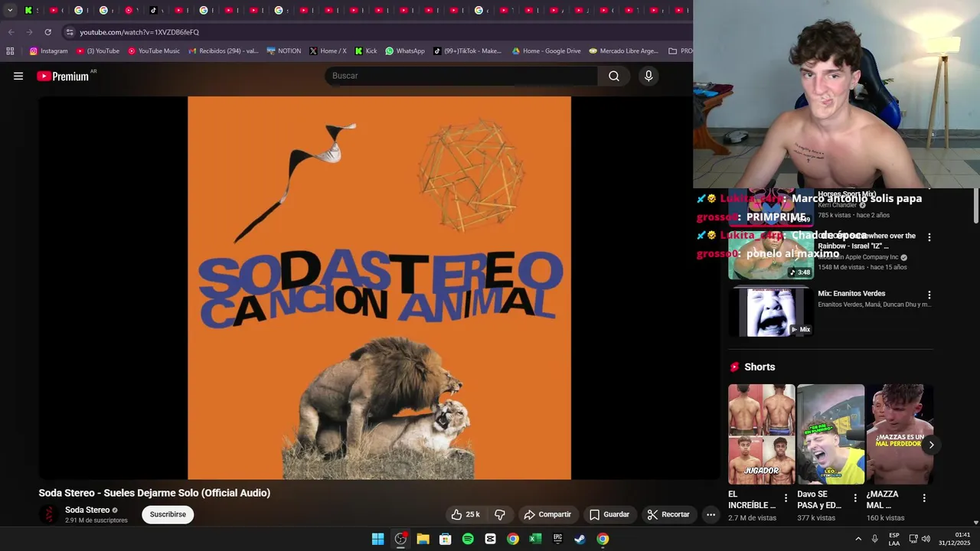Open Epic Games Launcher from taskbar
The image size is (980, 551).
point(557,539)
